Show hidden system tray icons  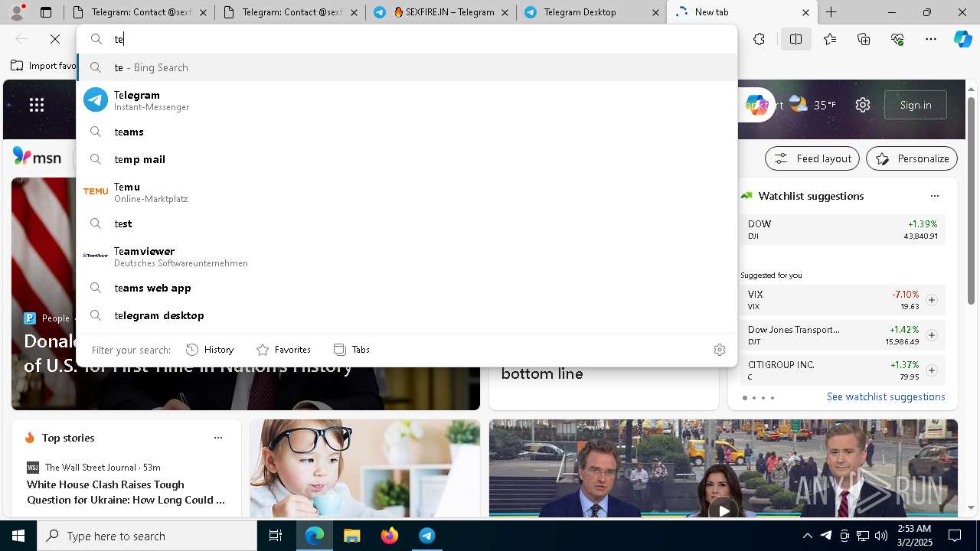click(808, 536)
